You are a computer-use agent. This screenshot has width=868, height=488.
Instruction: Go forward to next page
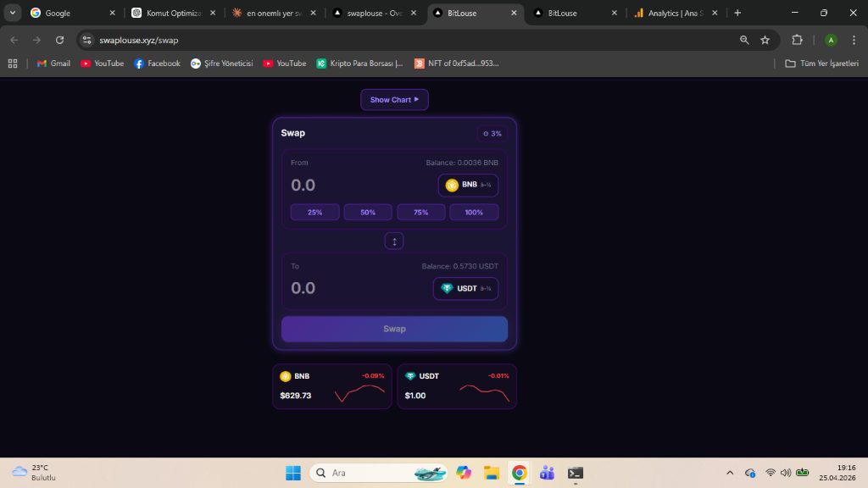point(36,40)
